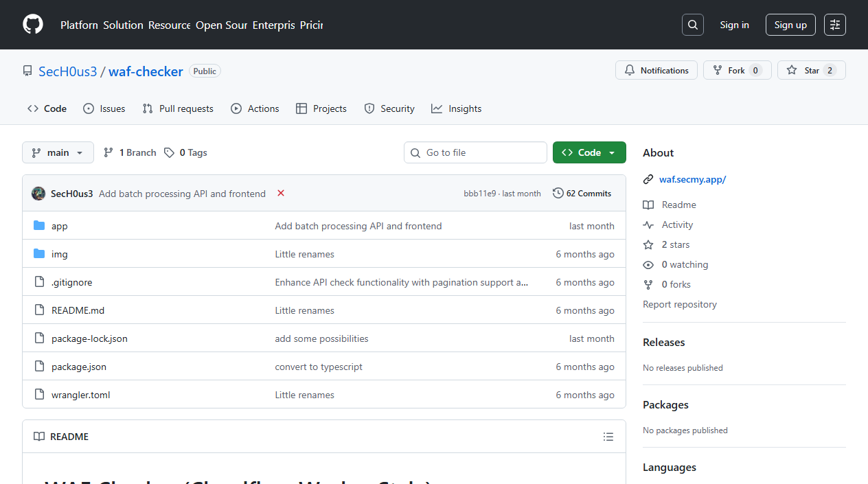Click the Go to file search field
This screenshot has height=484, width=868.
pos(475,152)
